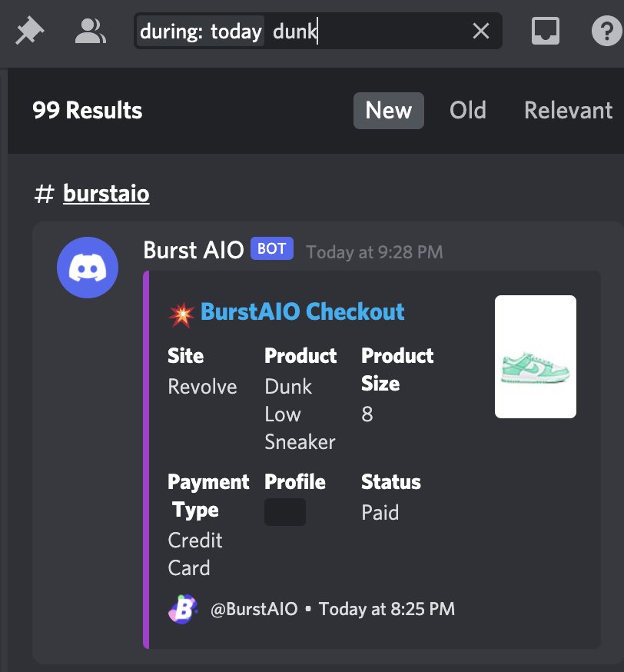Click the product size value '8'
Screen dimensions: 624x672
[367, 414]
